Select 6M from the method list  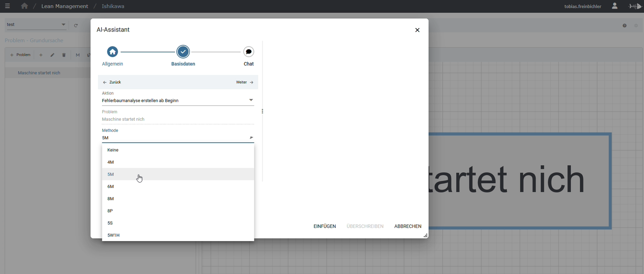[x=111, y=187]
